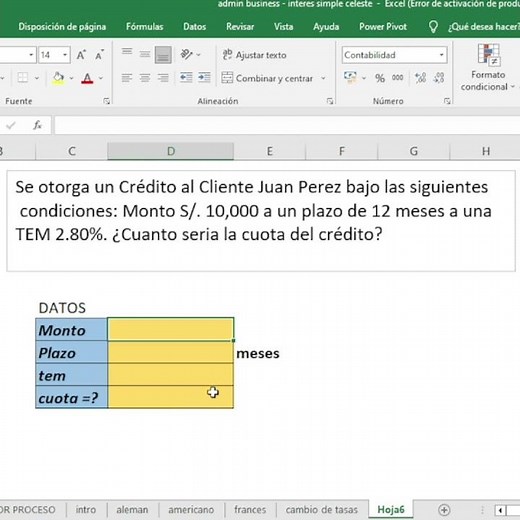Screen dimensions: 520x520
Task: Apply percent style format
Action: (380, 78)
